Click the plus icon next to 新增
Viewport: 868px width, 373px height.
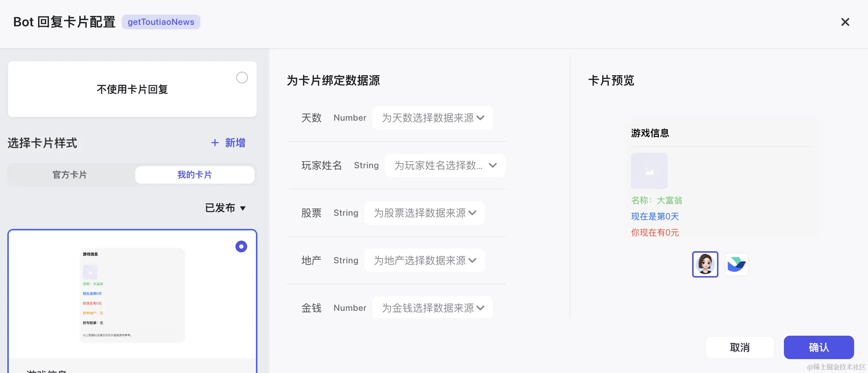point(215,143)
